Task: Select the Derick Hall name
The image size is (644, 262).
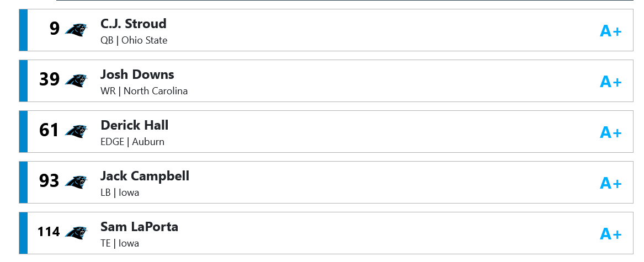Action: tap(134, 125)
